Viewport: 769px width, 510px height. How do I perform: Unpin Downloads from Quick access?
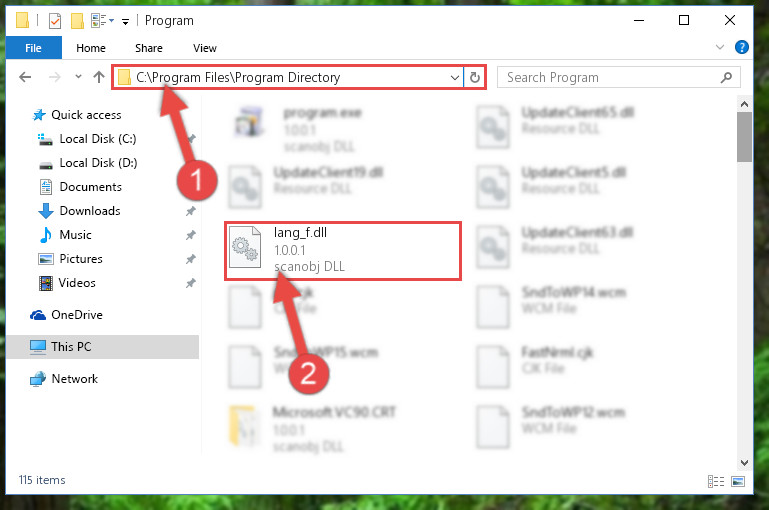[190, 211]
